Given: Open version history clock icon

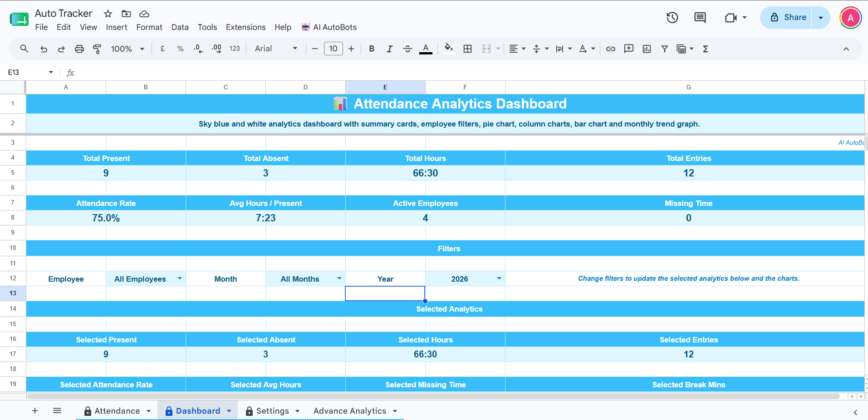Looking at the screenshot, I should click(x=672, y=18).
